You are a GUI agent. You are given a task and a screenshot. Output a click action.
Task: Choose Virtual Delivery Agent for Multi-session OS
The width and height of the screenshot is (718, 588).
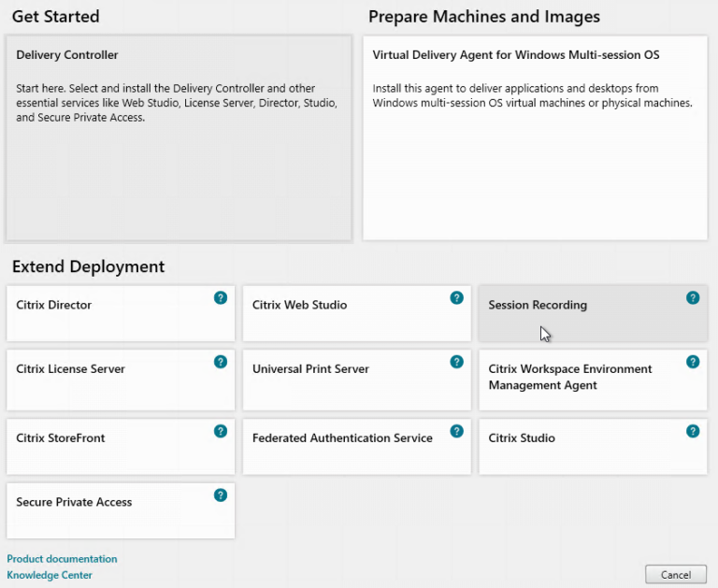coord(535,138)
